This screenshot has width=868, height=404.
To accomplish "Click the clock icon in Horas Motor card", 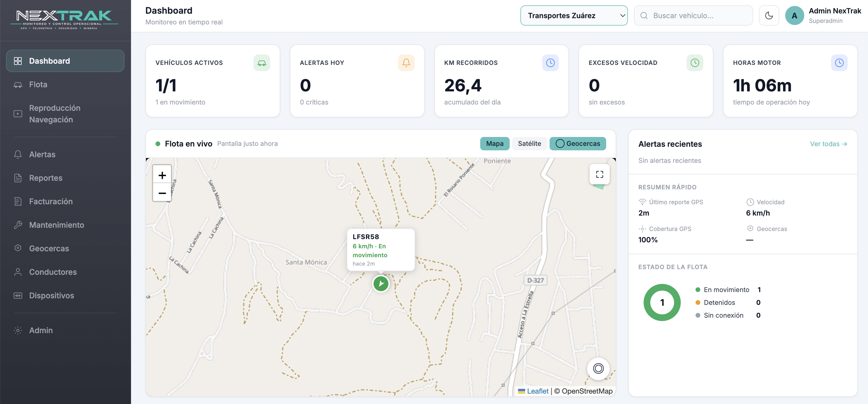I will click(x=839, y=63).
